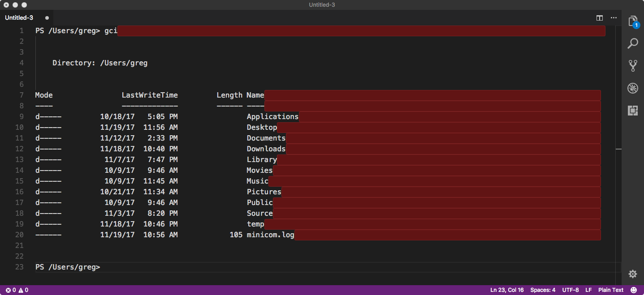The width and height of the screenshot is (644, 295).
Task: Click the 'Directory: /Users/greg' text
Action: (x=100, y=63)
